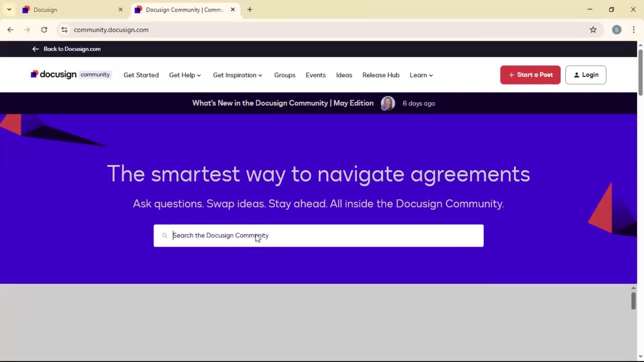Expand the Learn dropdown

[421, 75]
